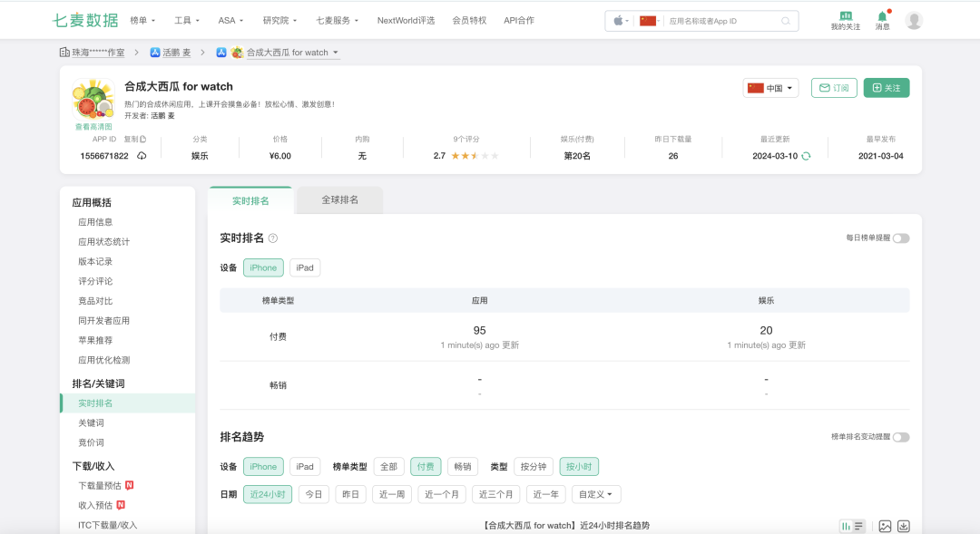Click 近一个月 date button
The image size is (980, 534).
[442, 494]
